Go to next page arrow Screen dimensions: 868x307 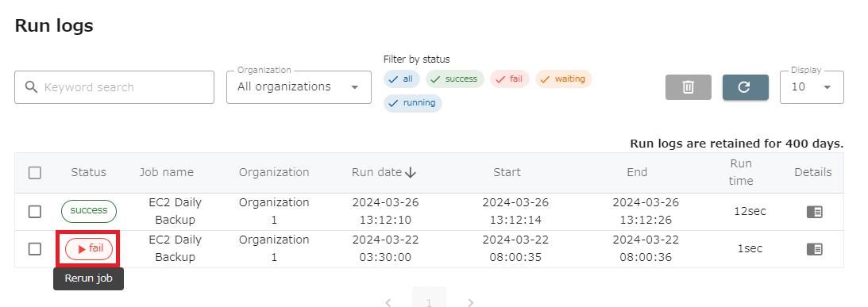coord(471,302)
